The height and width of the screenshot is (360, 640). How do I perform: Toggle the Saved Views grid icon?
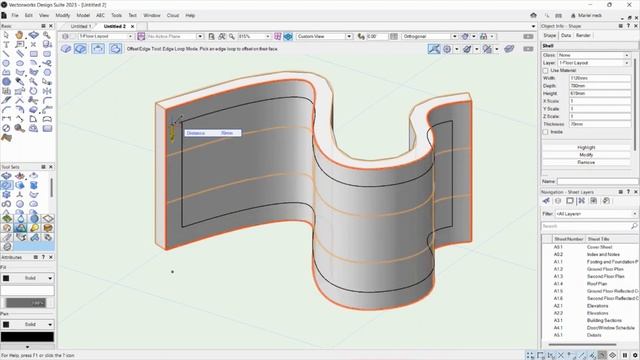(x=278, y=36)
